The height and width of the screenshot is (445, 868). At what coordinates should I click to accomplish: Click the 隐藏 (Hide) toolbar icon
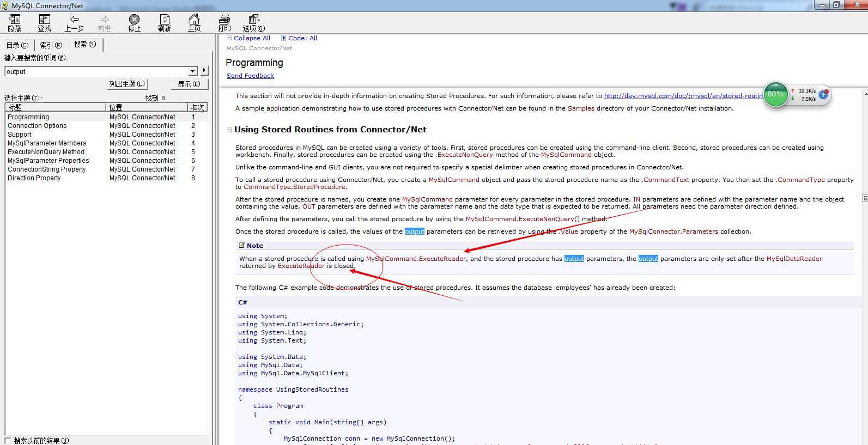(x=15, y=23)
